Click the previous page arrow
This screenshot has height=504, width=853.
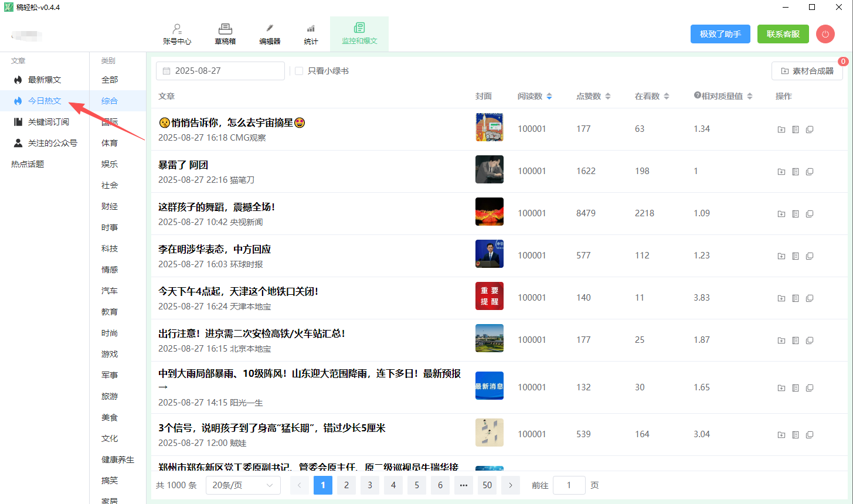[x=300, y=485]
